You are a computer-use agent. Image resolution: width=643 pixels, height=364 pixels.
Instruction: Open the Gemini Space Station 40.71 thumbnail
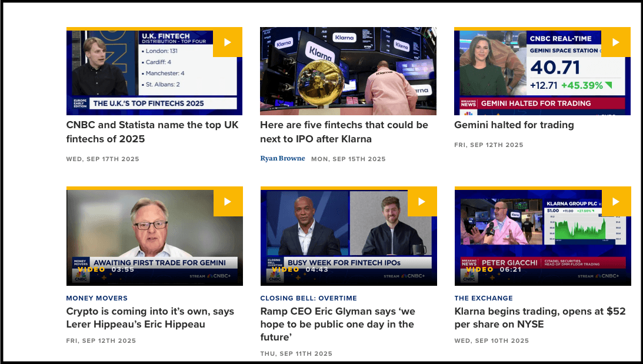[542, 71]
